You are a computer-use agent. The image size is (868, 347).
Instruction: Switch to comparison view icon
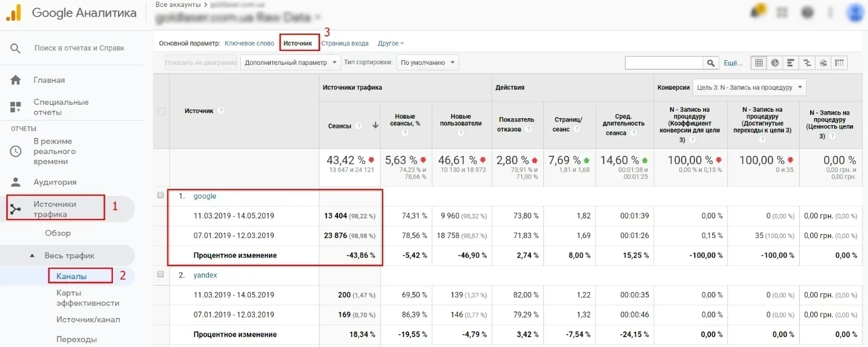[807, 63]
